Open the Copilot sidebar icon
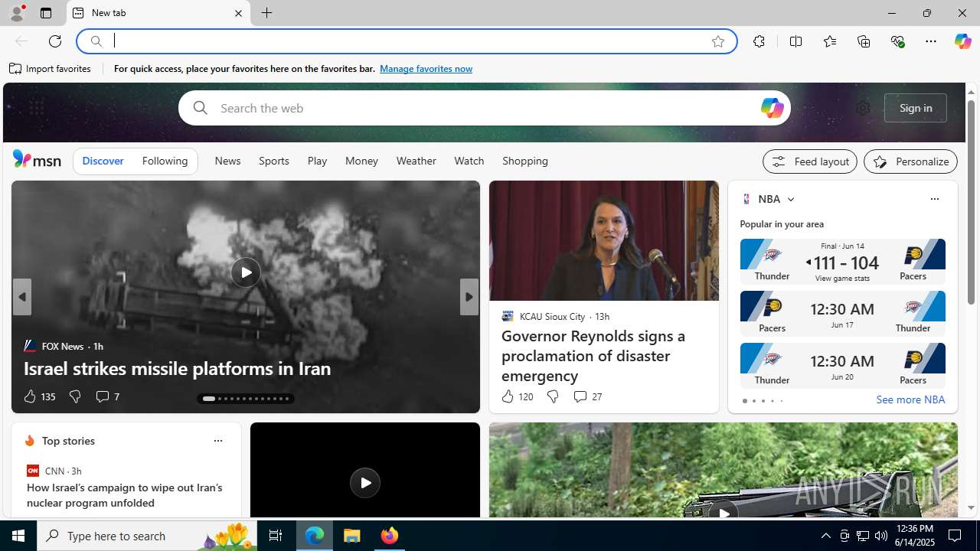Viewport: 980px width, 551px height. coord(962,41)
